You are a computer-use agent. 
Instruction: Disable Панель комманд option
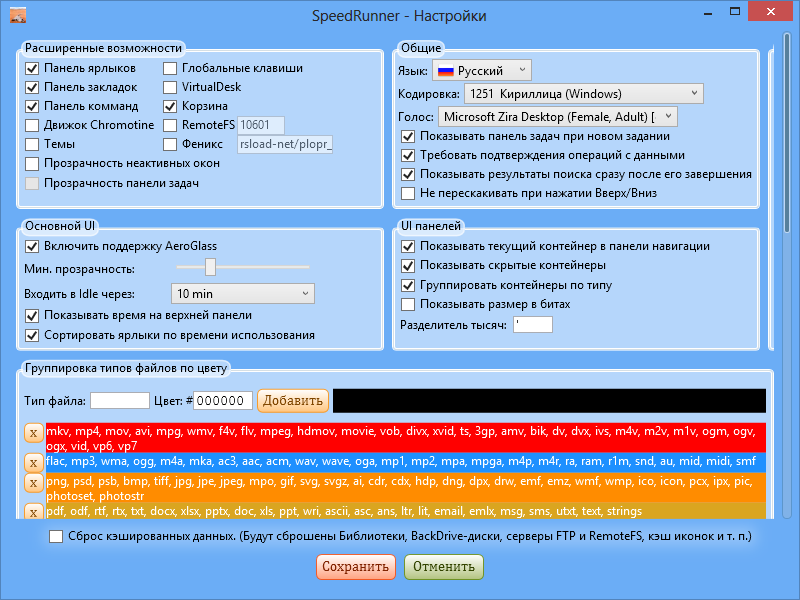[x=32, y=106]
